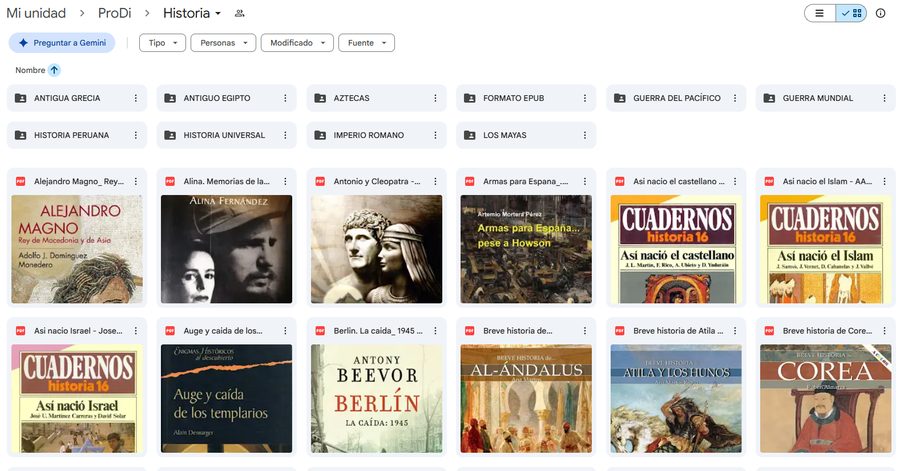Open more options for Asi nacio el castellano

(x=735, y=181)
